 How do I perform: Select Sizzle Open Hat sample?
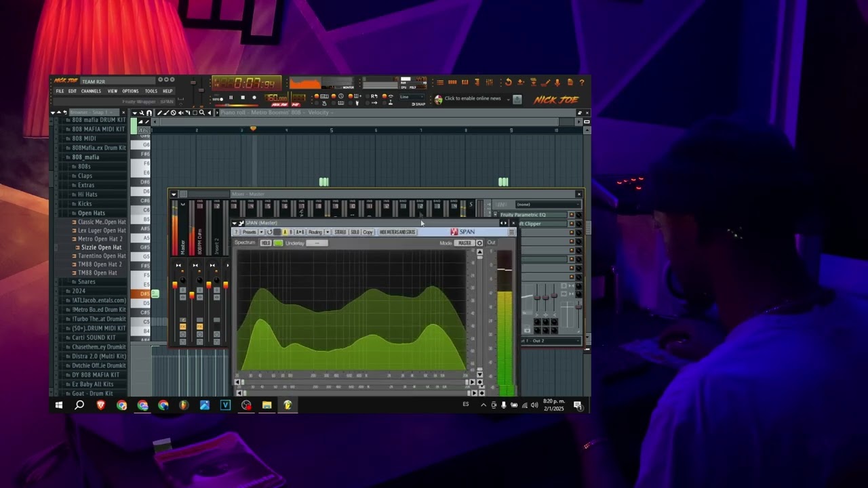tap(101, 247)
